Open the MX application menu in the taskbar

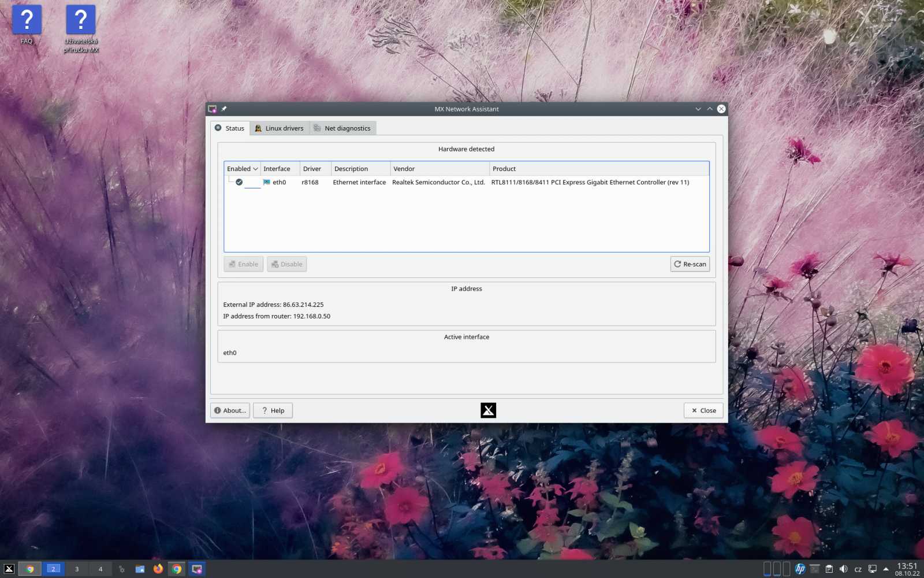[x=9, y=569]
